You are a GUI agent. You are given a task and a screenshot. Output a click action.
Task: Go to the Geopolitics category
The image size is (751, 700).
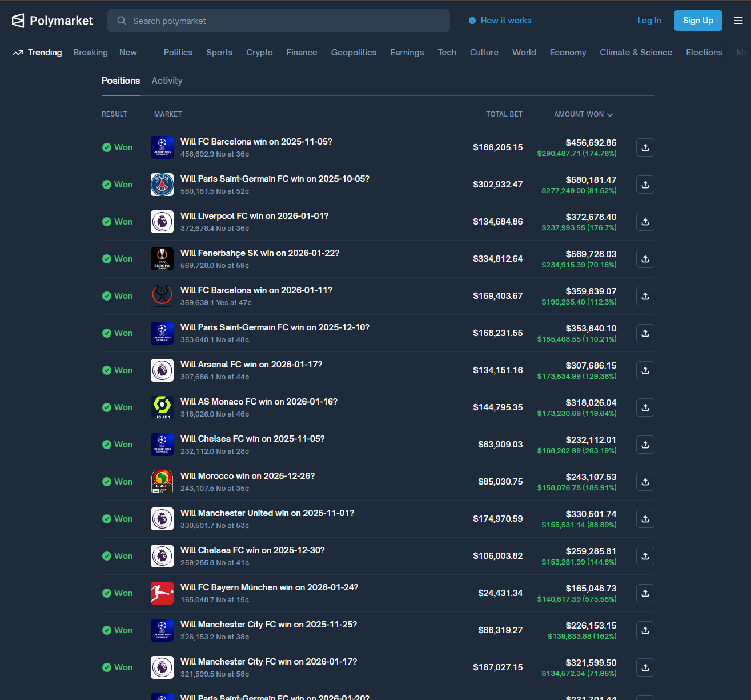[354, 53]
